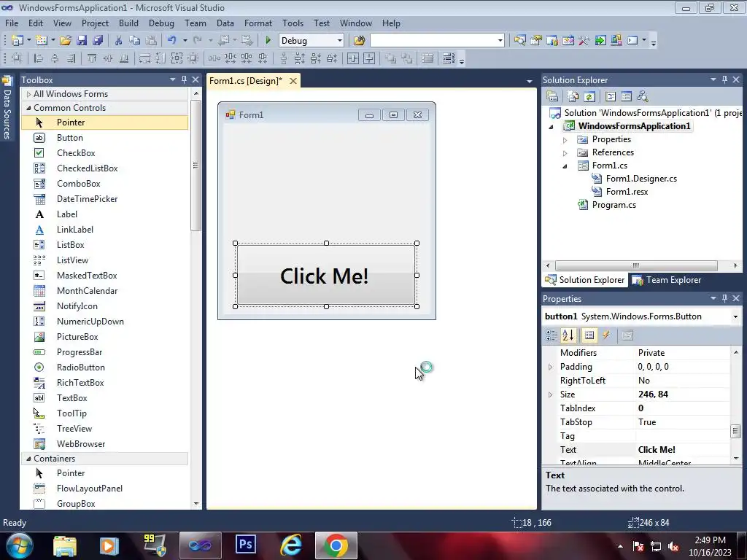Click the Save All icon
This screenshot has width=747, height=560.
click(98, 41)
